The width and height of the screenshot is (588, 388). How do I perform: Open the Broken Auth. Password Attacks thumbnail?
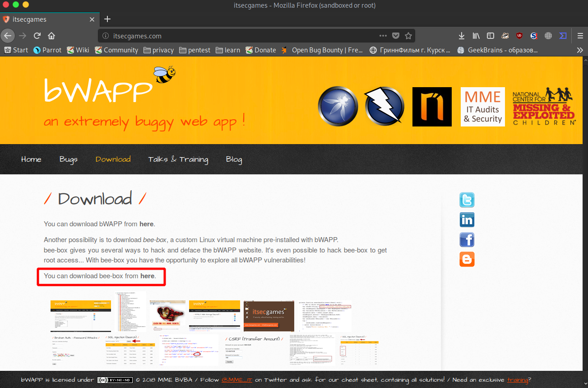pyautogui.click(x=76, y=350)
